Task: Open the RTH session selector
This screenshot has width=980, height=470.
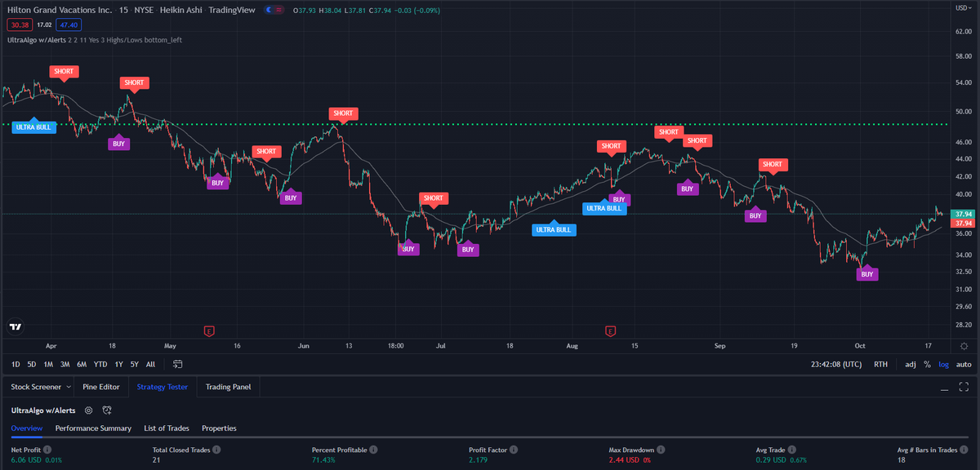Action: click(880, 364)
